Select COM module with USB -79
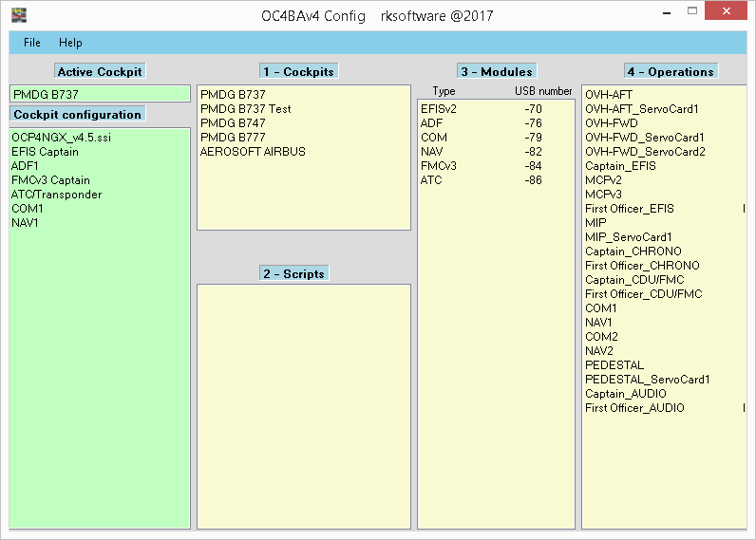This screenshot has height=540, width=756. coord(496,138)
